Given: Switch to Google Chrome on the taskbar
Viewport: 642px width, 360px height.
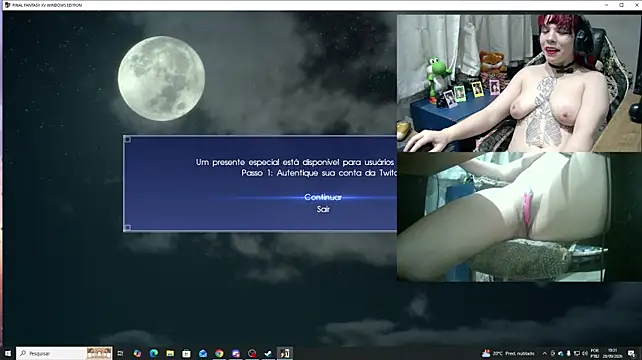Looking at the screenshot, I should [219, 353].
